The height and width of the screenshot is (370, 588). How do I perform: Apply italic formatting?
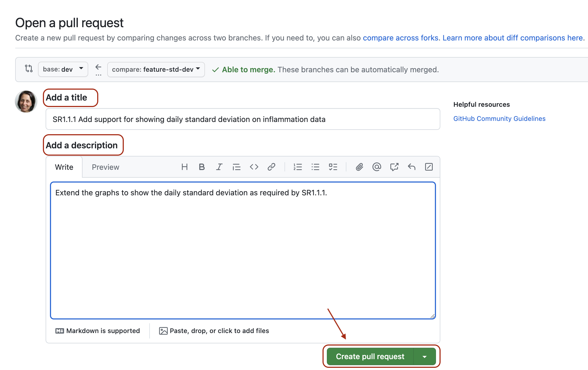[x=219, y=167]
